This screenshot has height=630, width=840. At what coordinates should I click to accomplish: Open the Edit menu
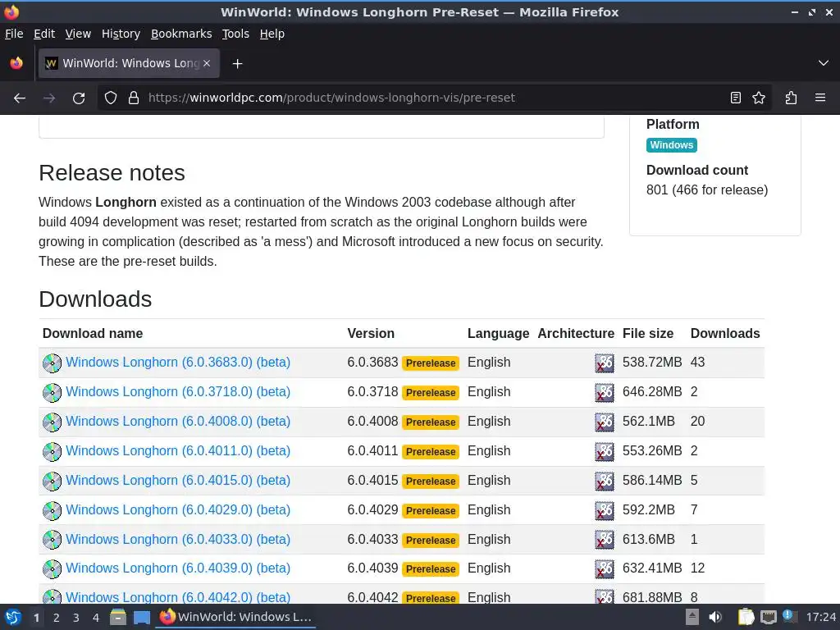[x=44, y=34]
